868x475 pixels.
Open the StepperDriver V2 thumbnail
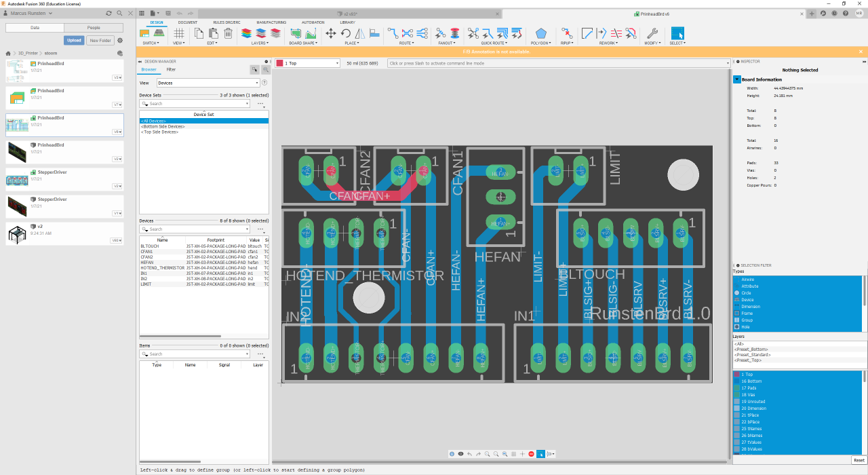(x=16, y=179)
